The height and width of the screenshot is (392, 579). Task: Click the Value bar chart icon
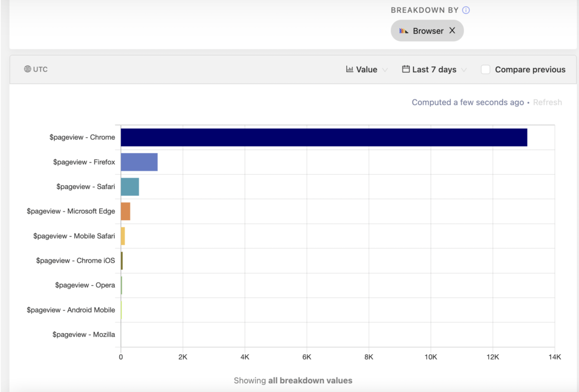(349, 69)
